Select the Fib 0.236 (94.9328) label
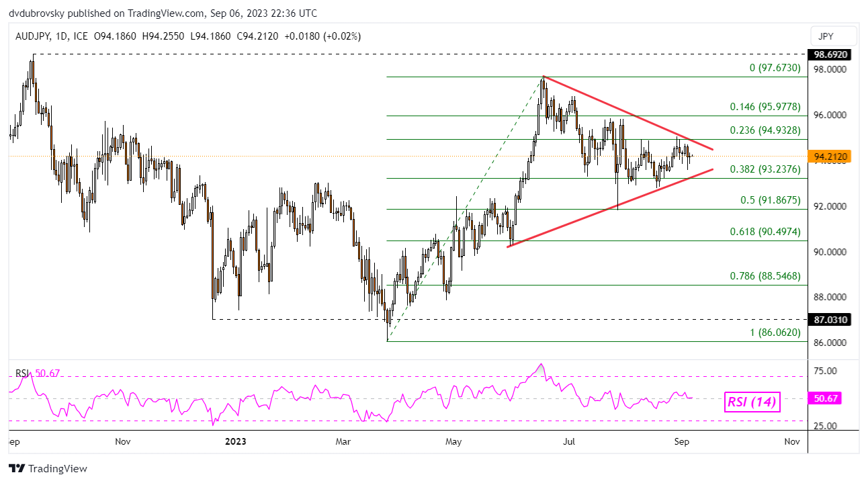Viewport: 868px width, 483px height. [765, 130]
